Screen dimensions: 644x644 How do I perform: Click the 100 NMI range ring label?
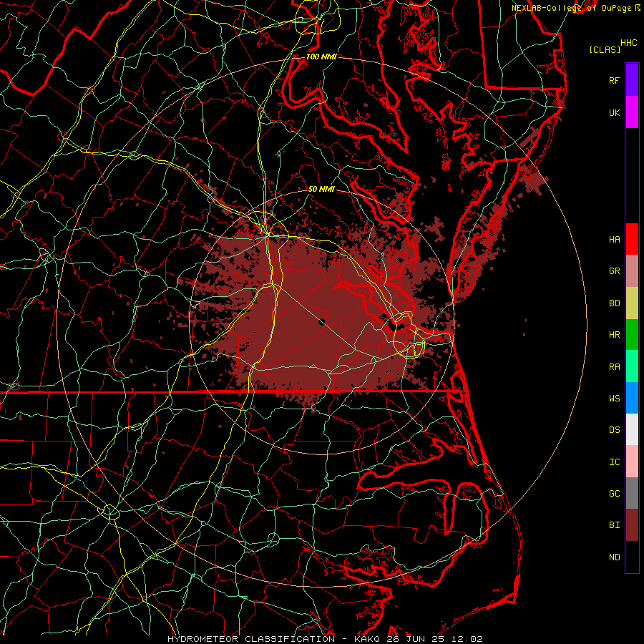pos(321,57)
